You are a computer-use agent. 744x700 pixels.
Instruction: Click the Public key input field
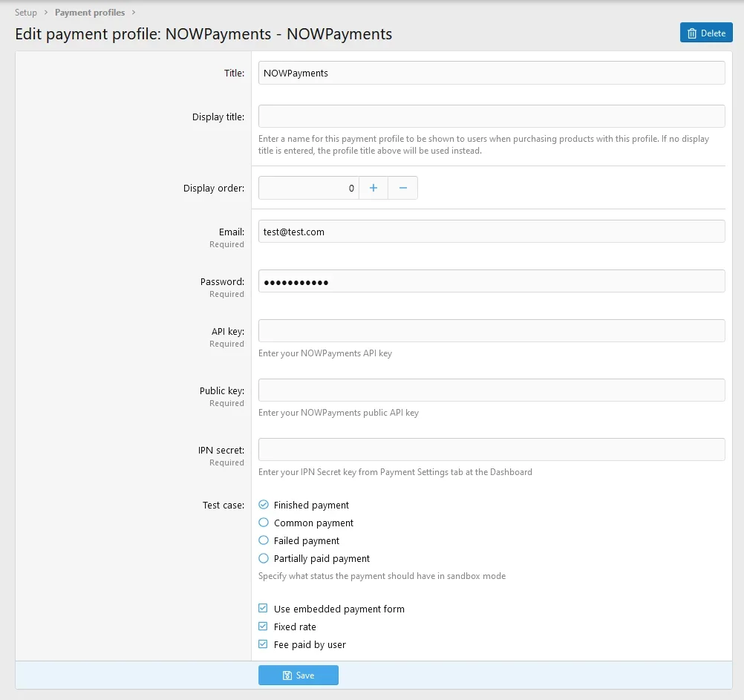pyautogui.click(x=491, y=390)
